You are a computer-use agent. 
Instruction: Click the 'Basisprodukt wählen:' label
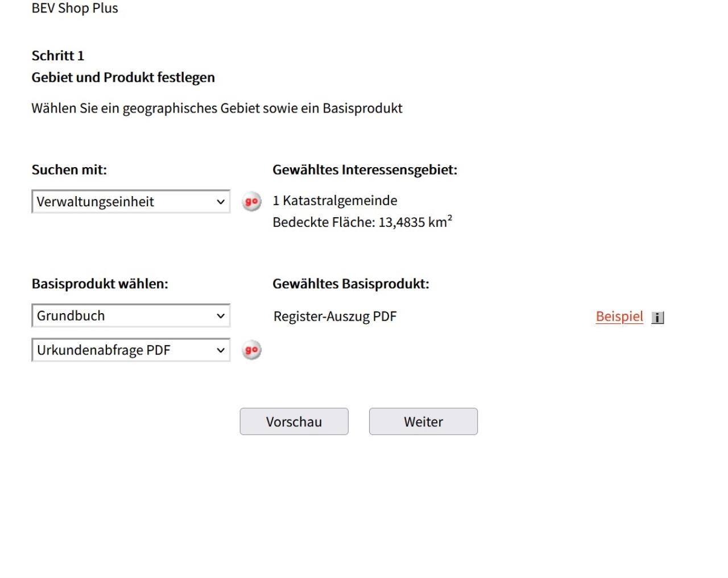(100, 284)
